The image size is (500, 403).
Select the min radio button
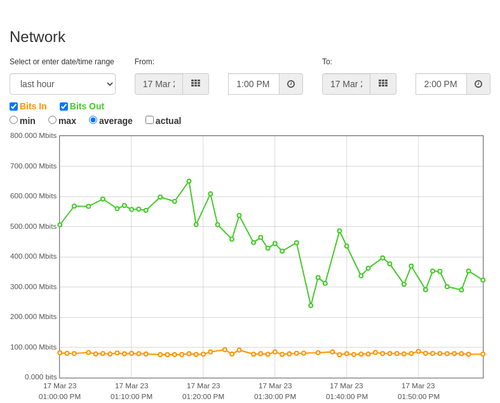tap(13, 120)
